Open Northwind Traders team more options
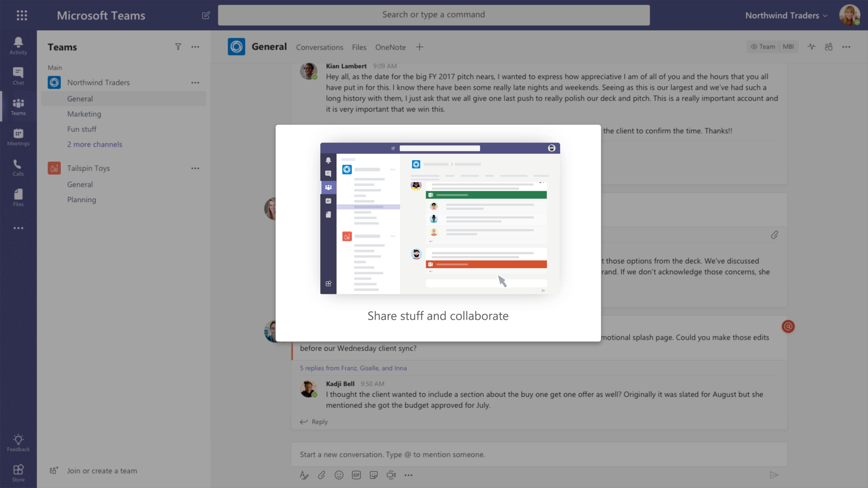This screenshot has height=488, width=868. (x=195, y=83)
